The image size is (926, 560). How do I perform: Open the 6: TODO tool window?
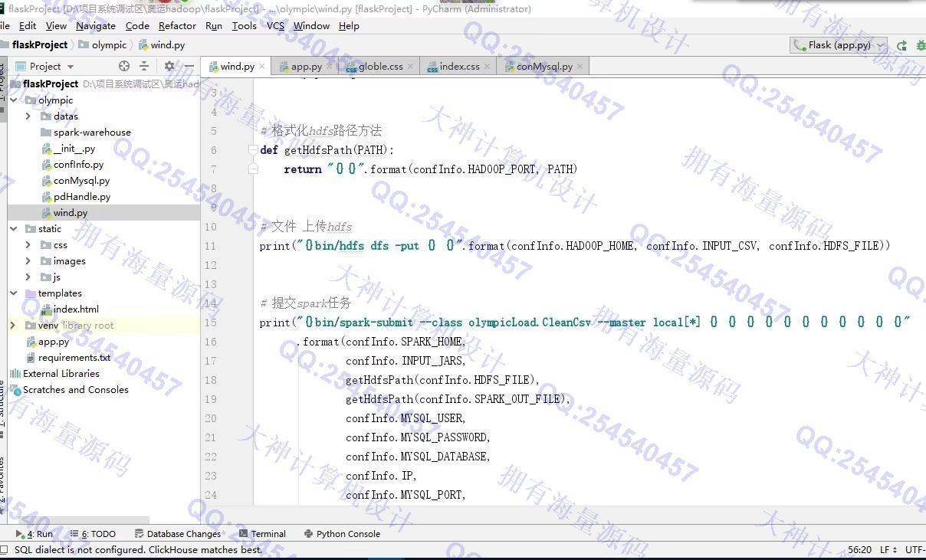93,534
